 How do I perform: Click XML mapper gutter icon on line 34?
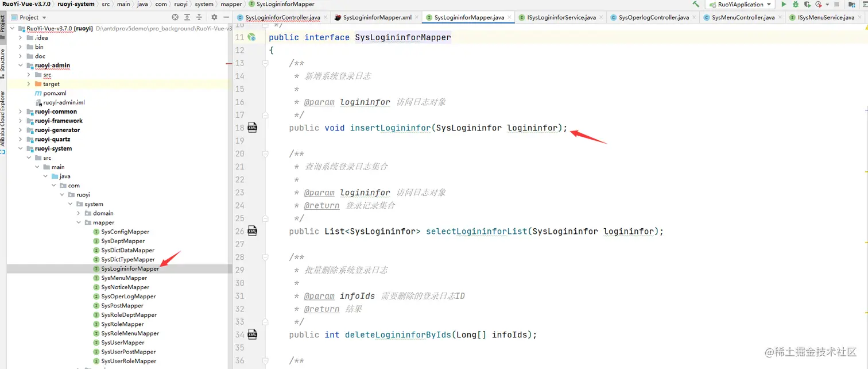pyautogui.click(x=252, y=334)
